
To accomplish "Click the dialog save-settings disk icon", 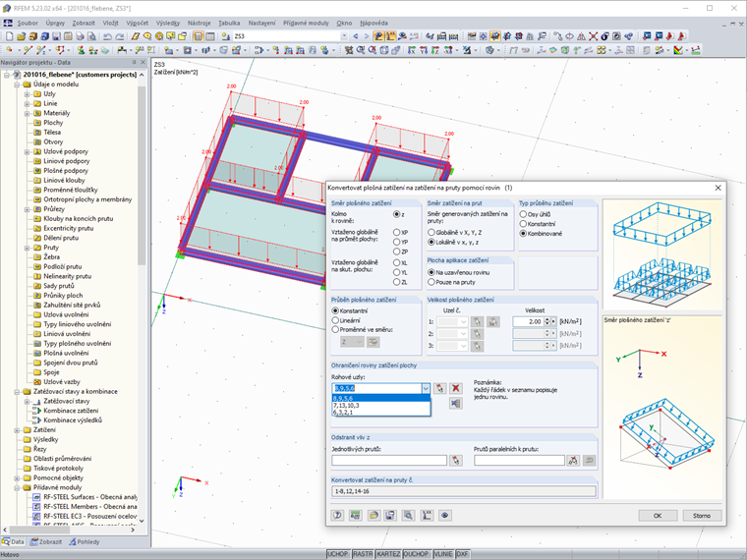I will pos(390,515).
